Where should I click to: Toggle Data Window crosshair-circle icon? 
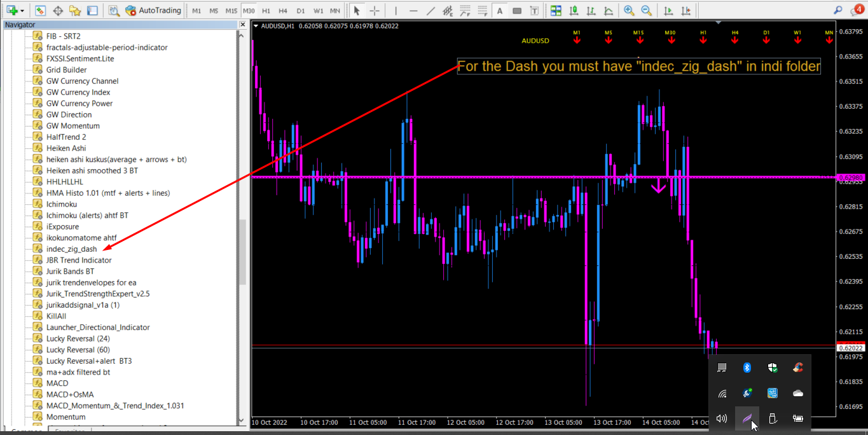coord(58,10)
